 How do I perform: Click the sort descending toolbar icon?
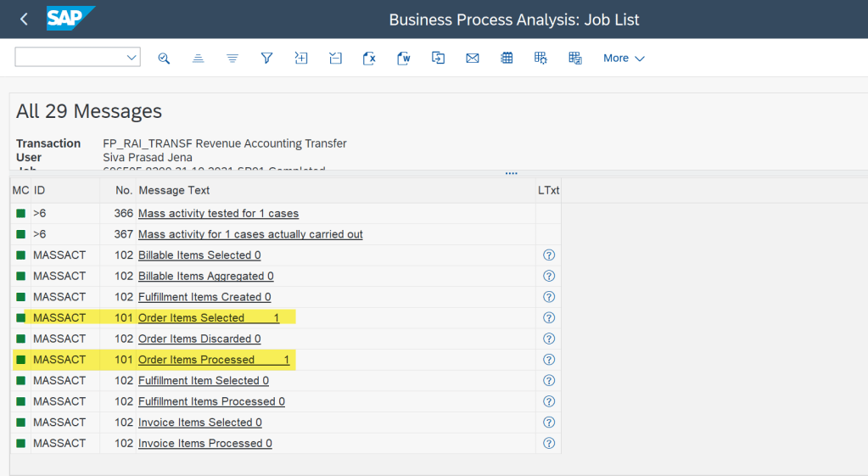coord(232,58)
